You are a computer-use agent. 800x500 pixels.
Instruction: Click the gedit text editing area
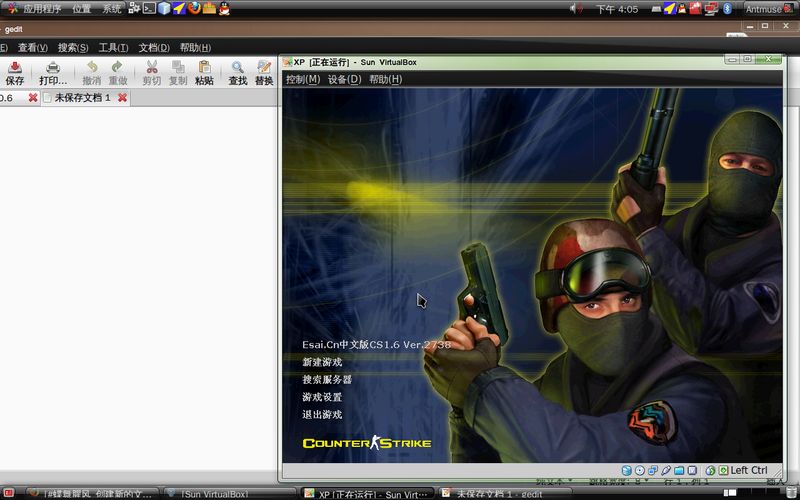138,286
